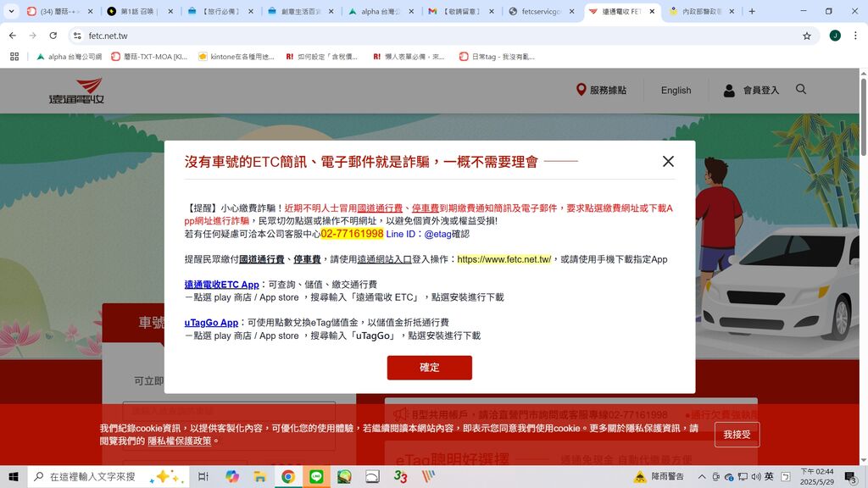Switch to the alpha 台灣 tab
The image size is (868, 488).
(381, 11)
